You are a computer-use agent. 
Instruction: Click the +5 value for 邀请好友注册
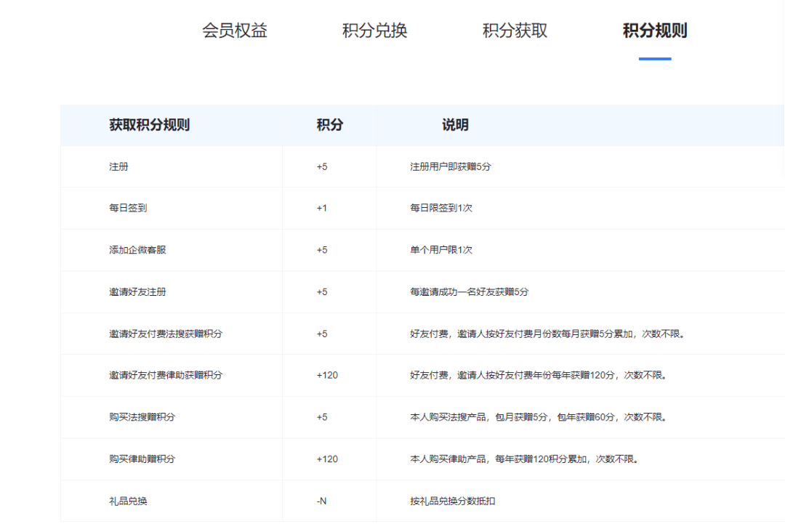click(322, 291)
